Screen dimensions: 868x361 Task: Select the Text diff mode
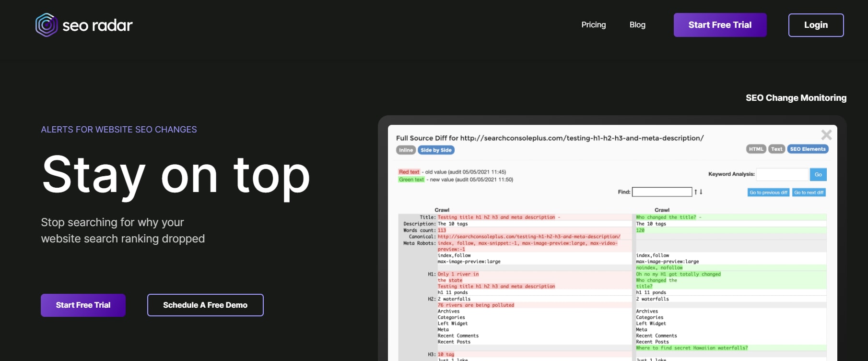coord(777,149)
